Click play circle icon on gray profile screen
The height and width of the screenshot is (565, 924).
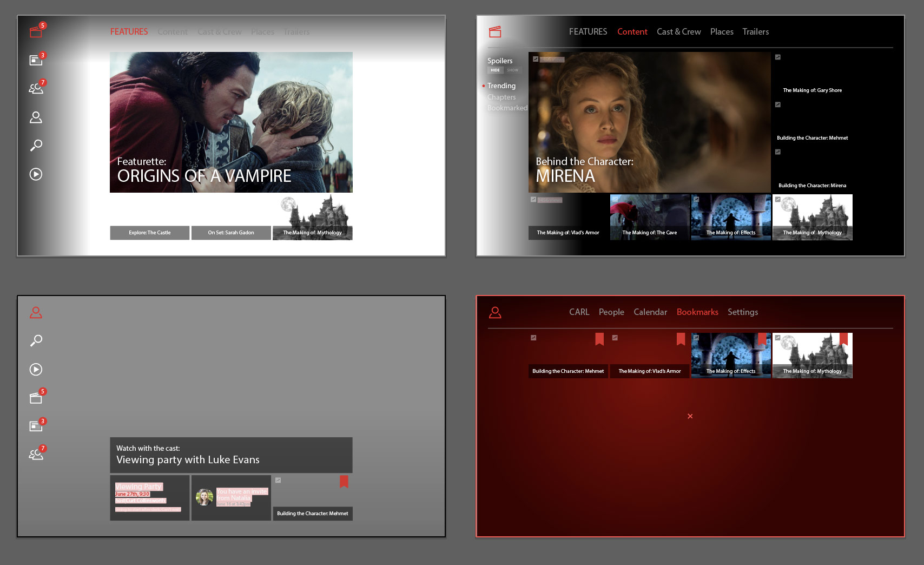click(36, 370)
